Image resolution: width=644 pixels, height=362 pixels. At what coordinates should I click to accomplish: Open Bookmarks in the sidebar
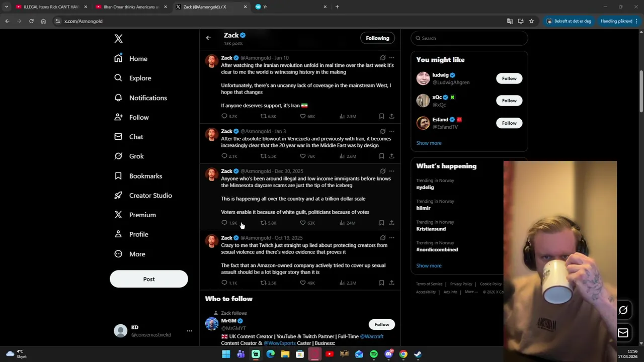click(138, 176)
